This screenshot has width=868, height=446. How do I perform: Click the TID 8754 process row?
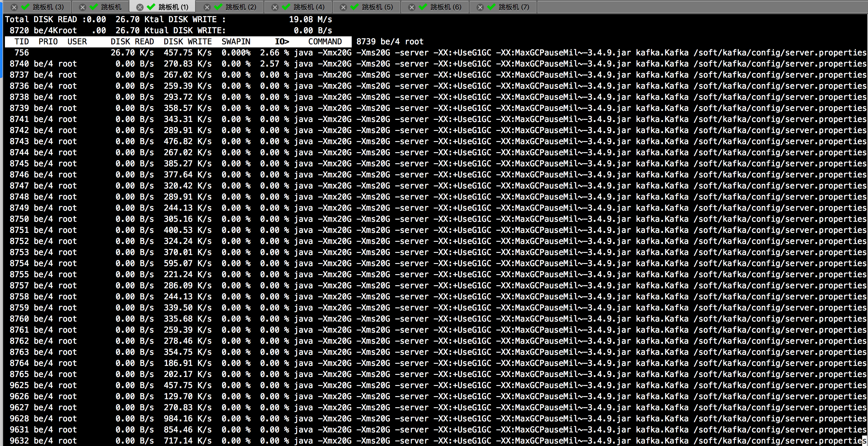[19, 264]
